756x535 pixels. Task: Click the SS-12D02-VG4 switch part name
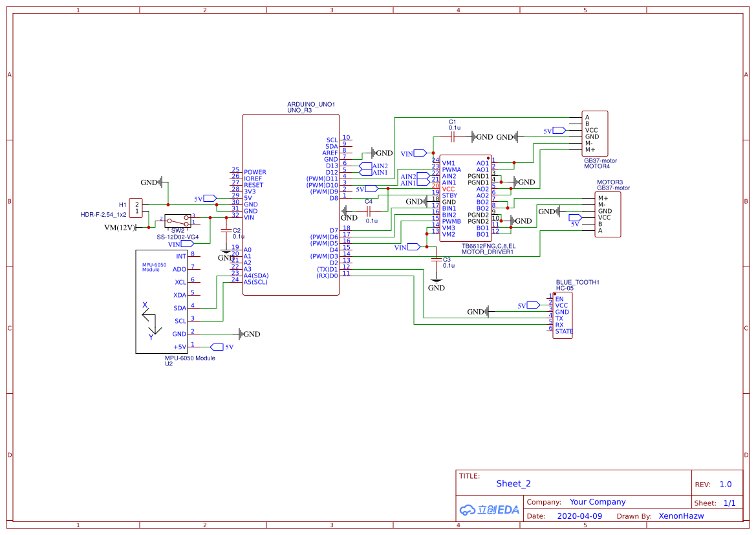177,237
